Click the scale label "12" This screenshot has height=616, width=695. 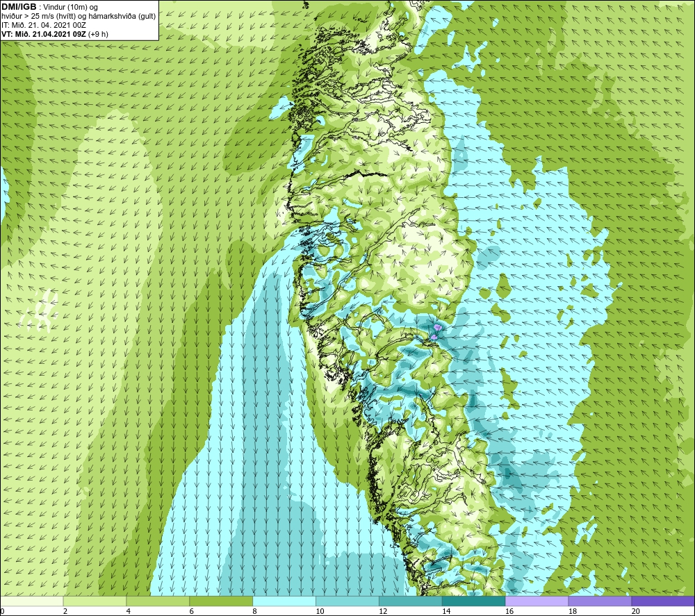point(383,611)
